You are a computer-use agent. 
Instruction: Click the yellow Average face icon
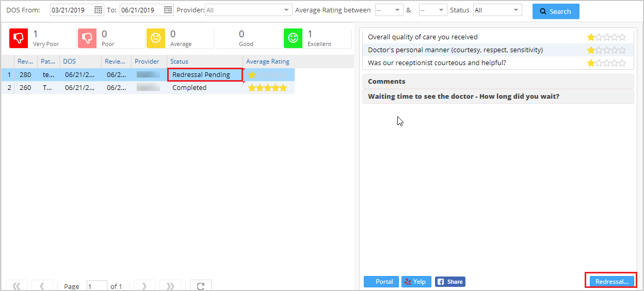[x=156, y=38]
